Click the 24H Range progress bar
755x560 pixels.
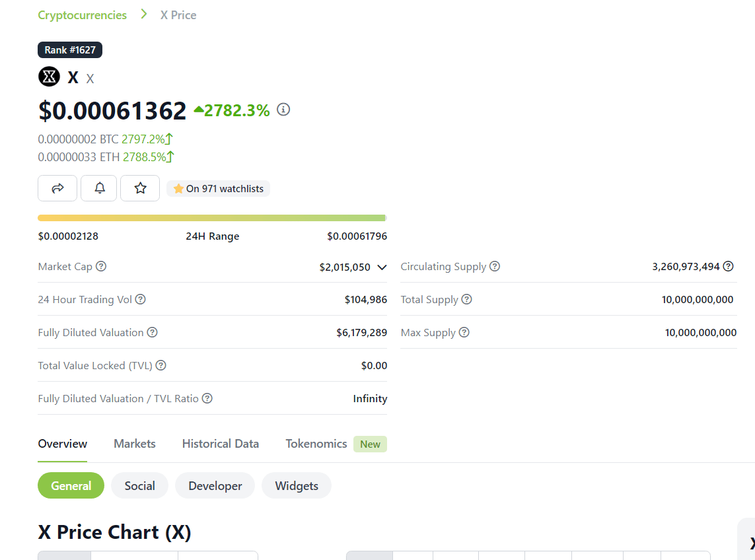pyautogui.click(x=212, y=218)
